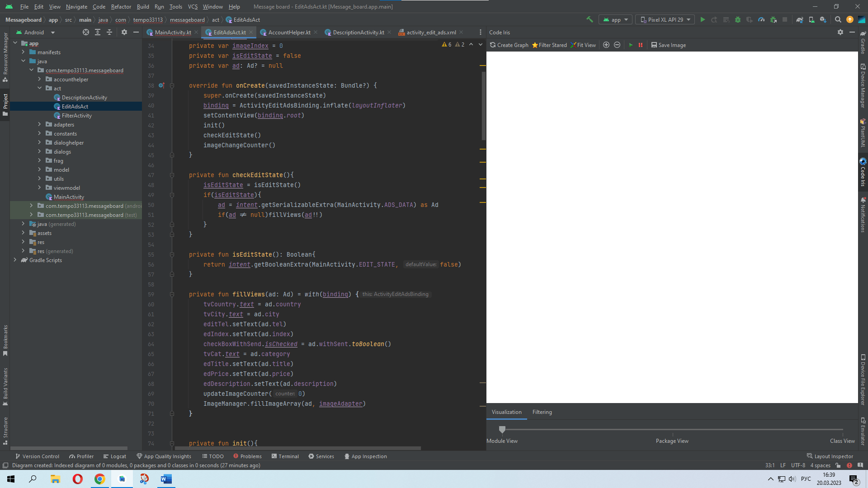Switch to the activity_edit_ads.xml tab
The width and height of the screenshot is (868, 488).
coord(429,32)
